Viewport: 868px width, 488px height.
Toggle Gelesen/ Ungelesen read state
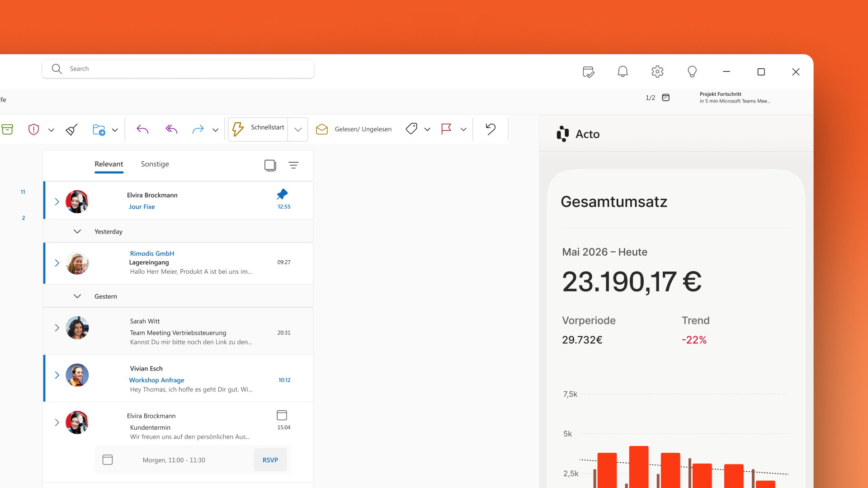click(x=354, y=129)
